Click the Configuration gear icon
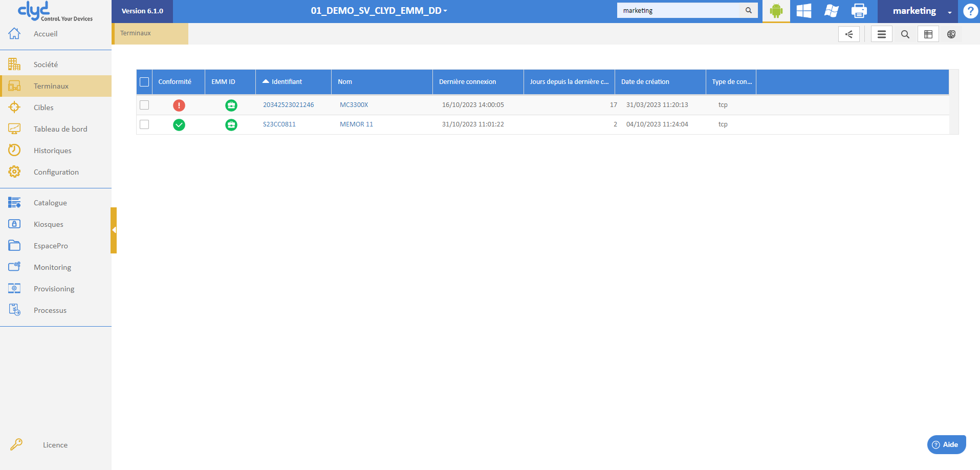The height and width of the screenshot is (470, 980). (x=14, y=172)
